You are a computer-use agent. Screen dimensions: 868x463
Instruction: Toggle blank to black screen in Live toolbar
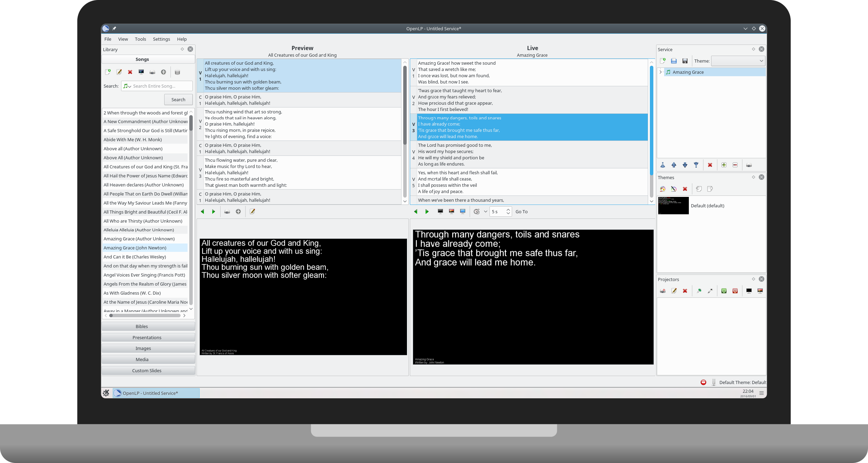(x=440, y=211)
